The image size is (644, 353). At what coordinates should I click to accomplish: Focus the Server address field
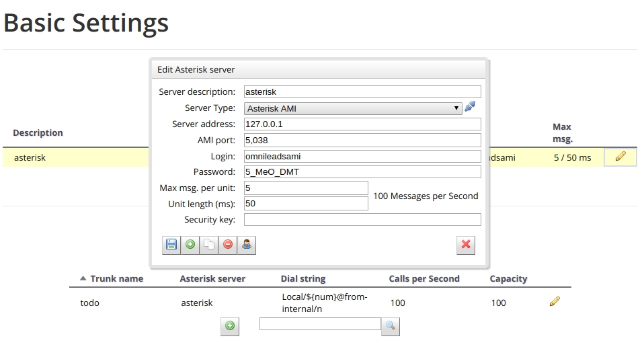pyautogui.click(x=362, y=124)
